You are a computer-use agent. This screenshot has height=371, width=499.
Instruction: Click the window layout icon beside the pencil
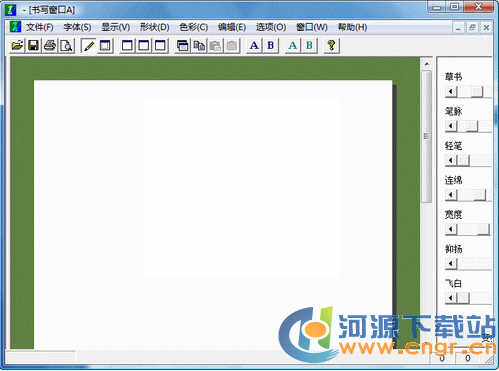(105, 45)
